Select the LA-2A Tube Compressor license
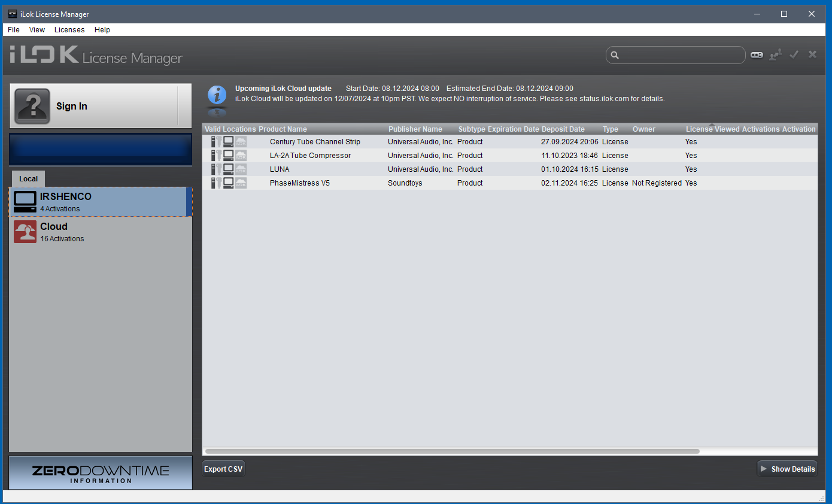Image resolution: width=832 pixels, height=504 pixels. pyautogui.click(x=311, y=156)
